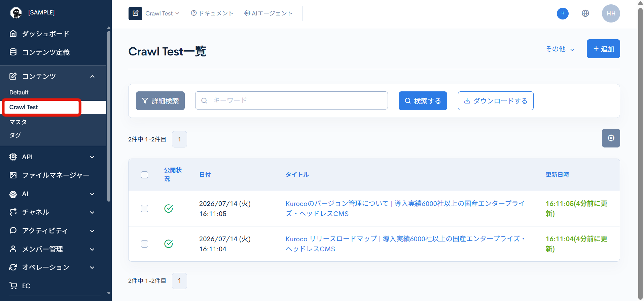Select マスタ in sidebar

coord(18,122)
